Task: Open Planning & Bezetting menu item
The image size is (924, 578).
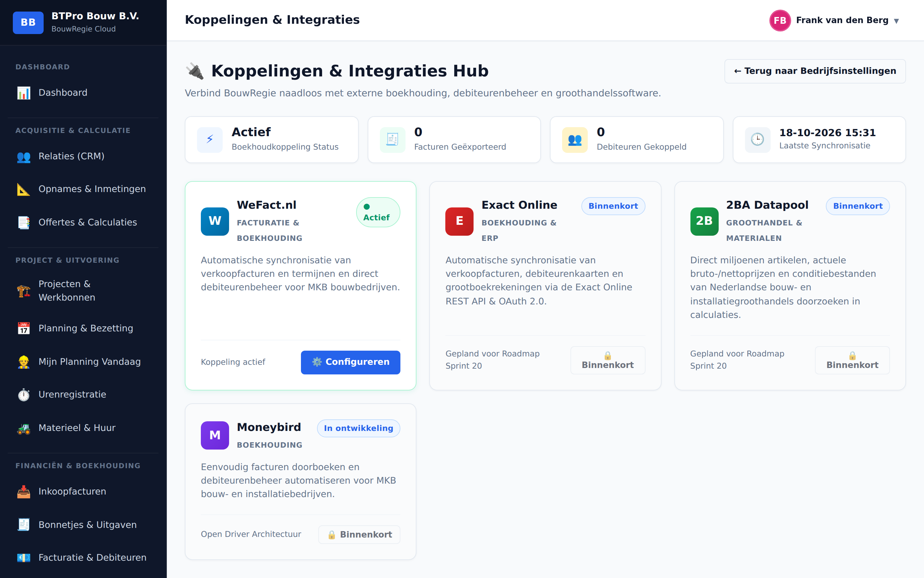Action: 83,328
